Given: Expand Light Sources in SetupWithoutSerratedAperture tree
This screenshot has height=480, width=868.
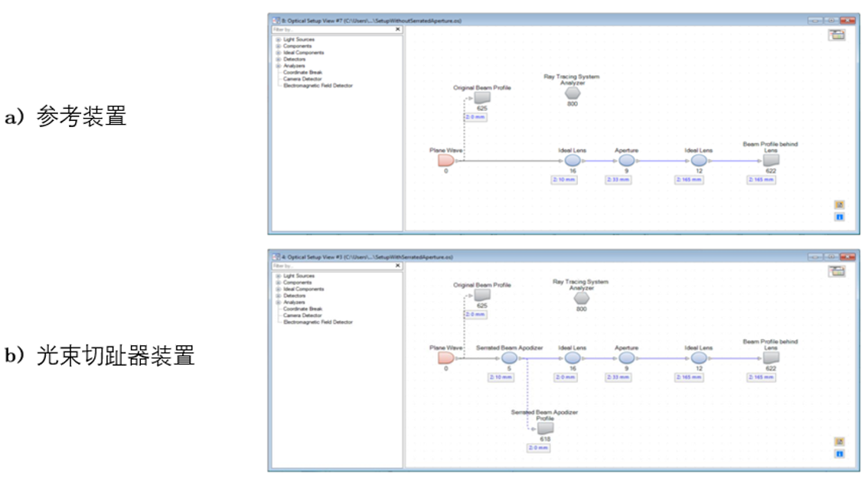Looking at the screenshot, I should coord(279,40).
